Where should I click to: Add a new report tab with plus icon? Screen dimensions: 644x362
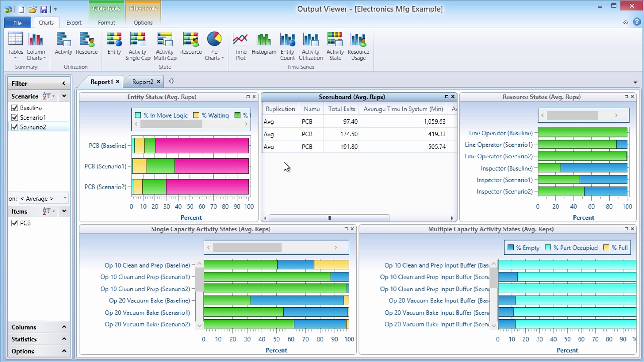(171, 81)
